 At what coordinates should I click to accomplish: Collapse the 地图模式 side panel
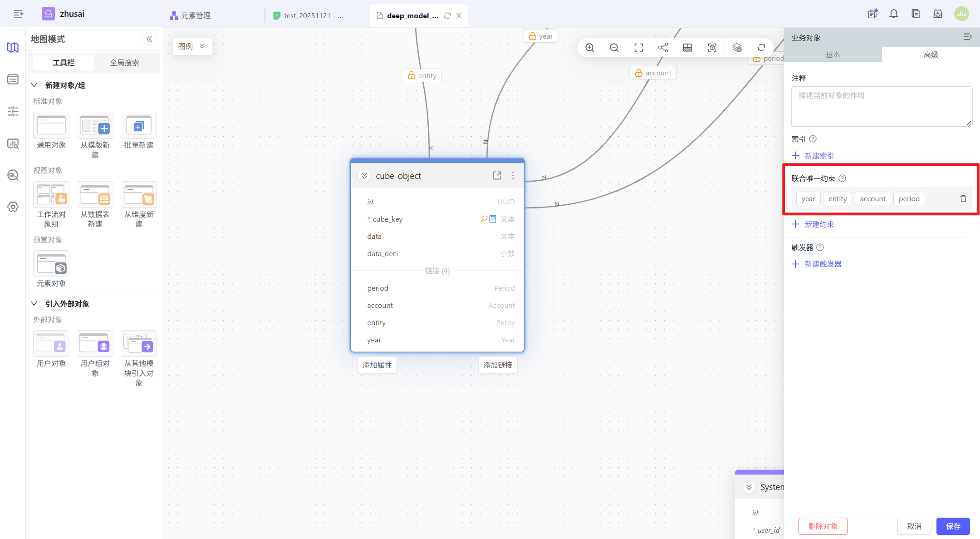[149, 39]
